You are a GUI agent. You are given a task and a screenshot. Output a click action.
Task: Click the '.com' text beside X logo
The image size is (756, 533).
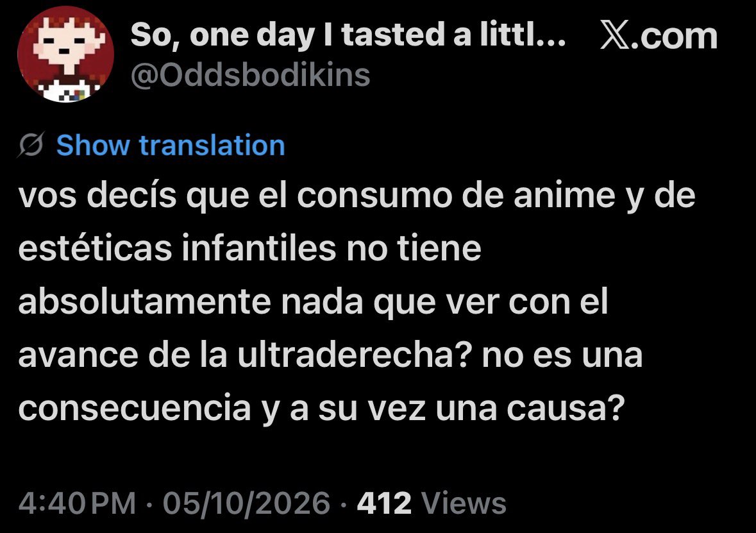[674, 37]
